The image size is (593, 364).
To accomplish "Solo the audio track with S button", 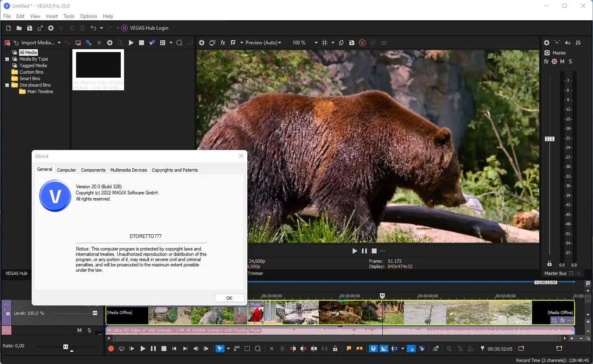I will [89, 330].
